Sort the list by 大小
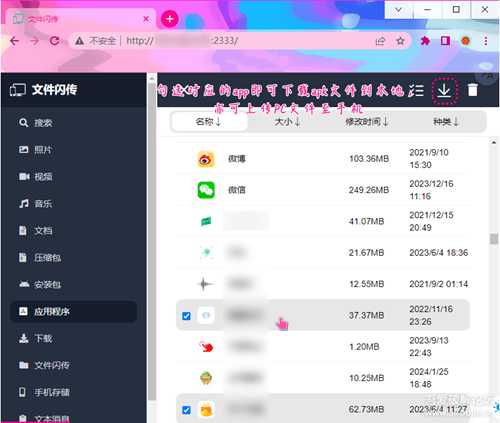 [287, 122]
